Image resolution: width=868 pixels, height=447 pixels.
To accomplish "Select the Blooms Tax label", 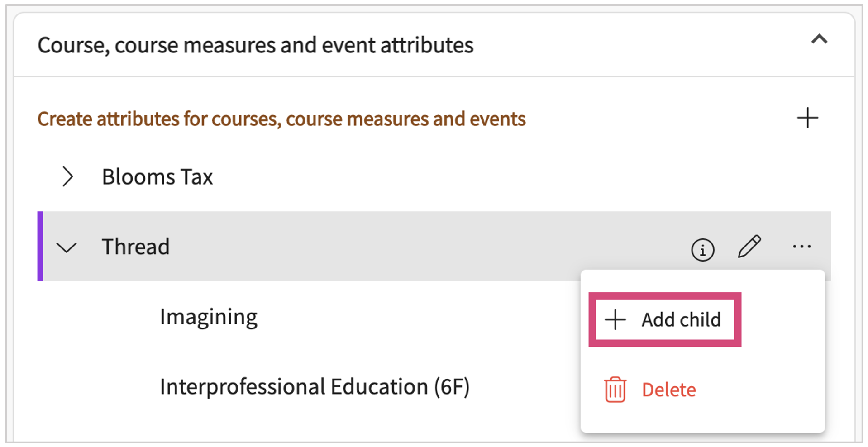I will pos(157,176).
